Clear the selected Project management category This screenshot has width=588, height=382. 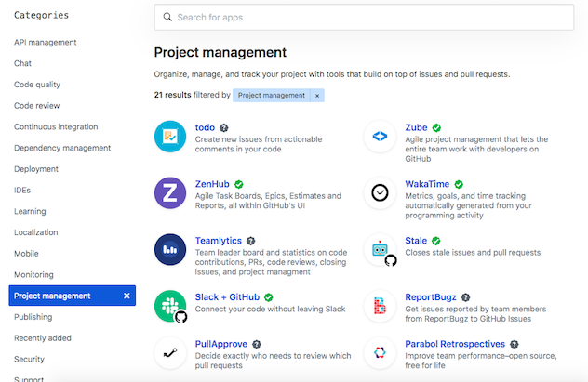[x=127, y=296]
